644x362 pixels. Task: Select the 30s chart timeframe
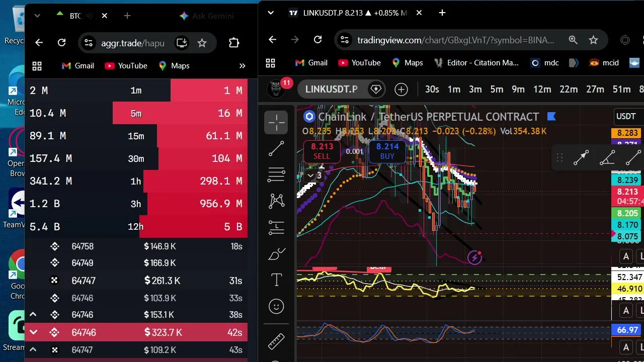click(x=432, y=89)
